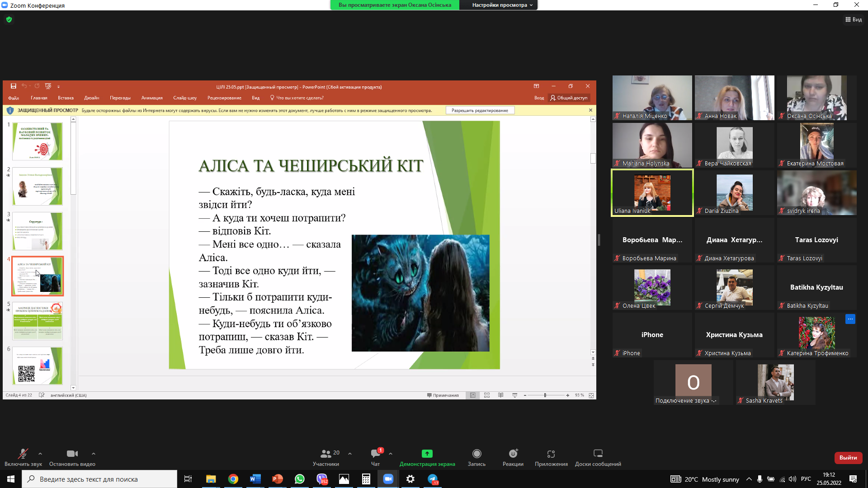The height and width of the screenshot is (488, 868).
Task: Open the Participants panel icon
Action: pos(326,454)
